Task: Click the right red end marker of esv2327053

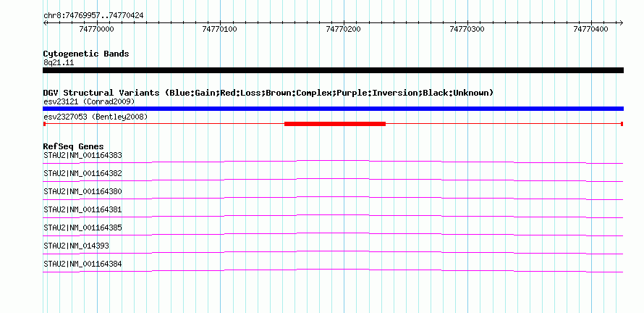Action: coord(622,124)
